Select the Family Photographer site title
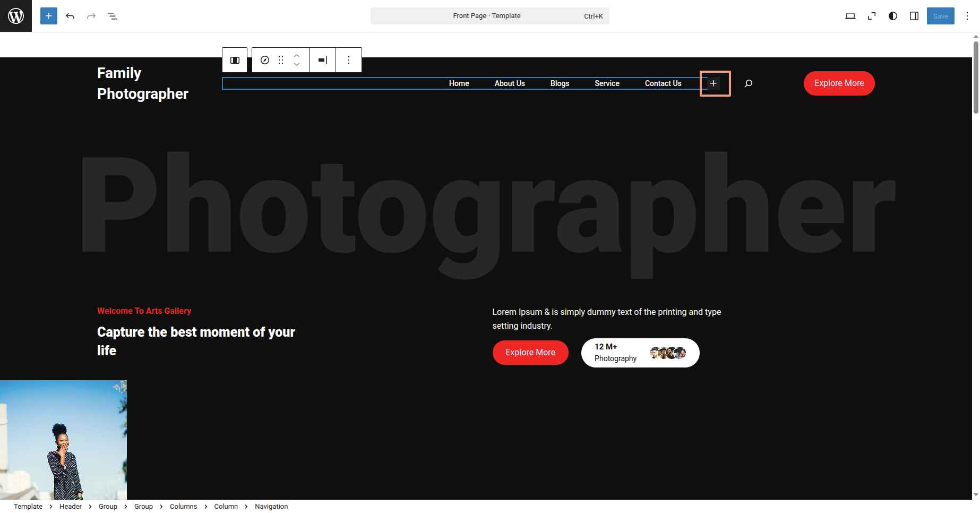Image resolution: width=980 pixels, height=513 pixels. click(x=143, y=83)
